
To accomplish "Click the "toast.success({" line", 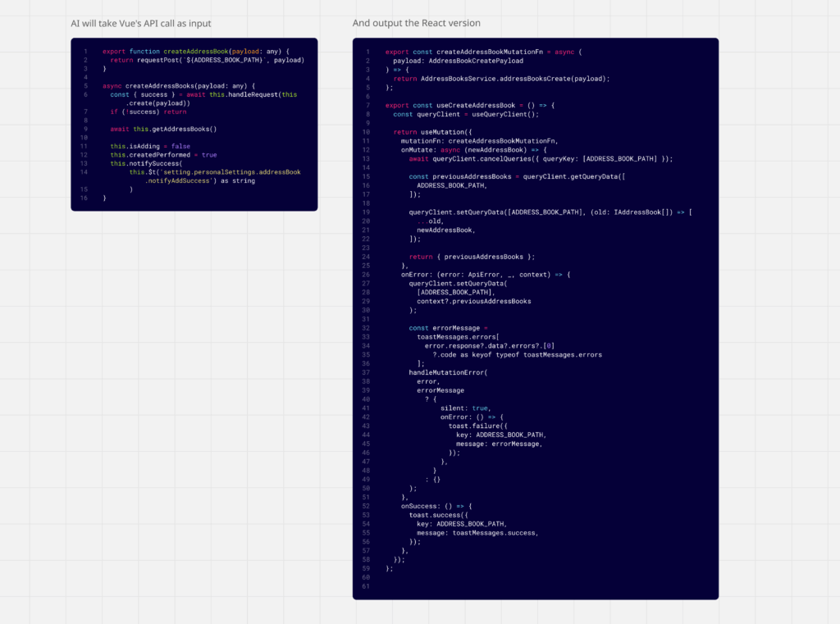I will (438, 515).
